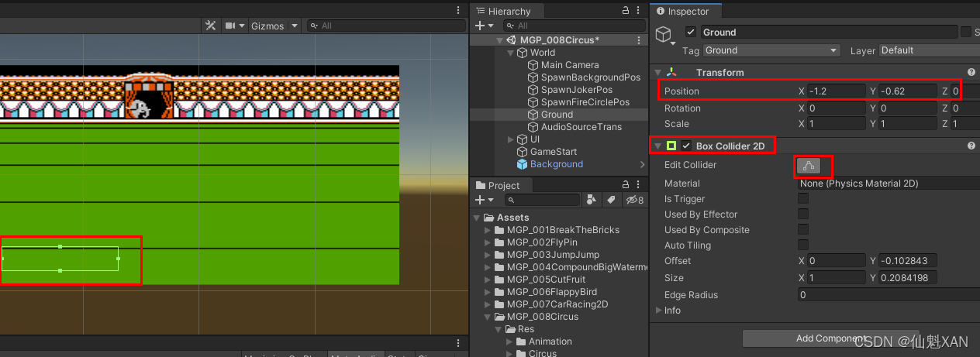Open Box Collider 2D help reference
This screenshot has width=980, height=357.
(971, 146)
